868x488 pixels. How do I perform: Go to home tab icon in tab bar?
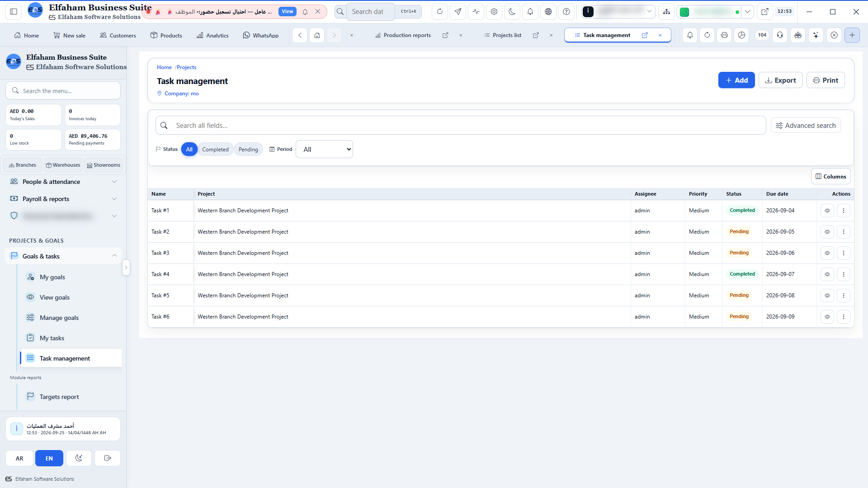[317, 35]
